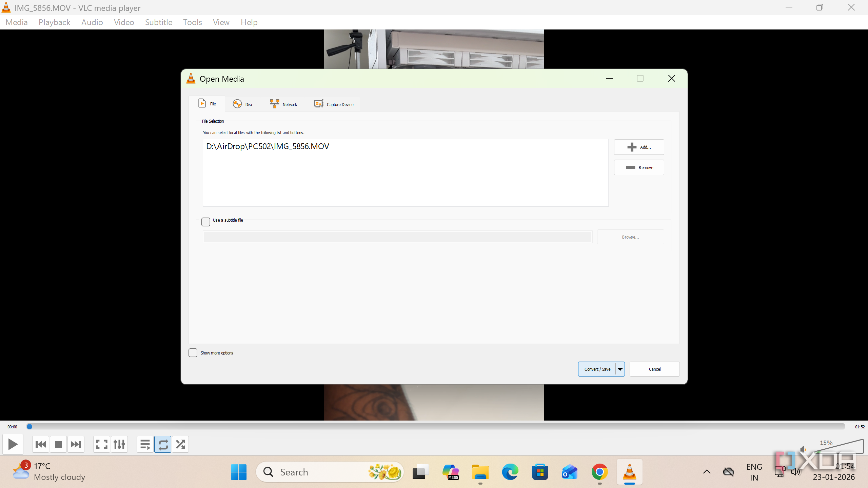This screenshot has width=868, height=488.
Task: Click Add... to add a file
Action: point(639,147)
